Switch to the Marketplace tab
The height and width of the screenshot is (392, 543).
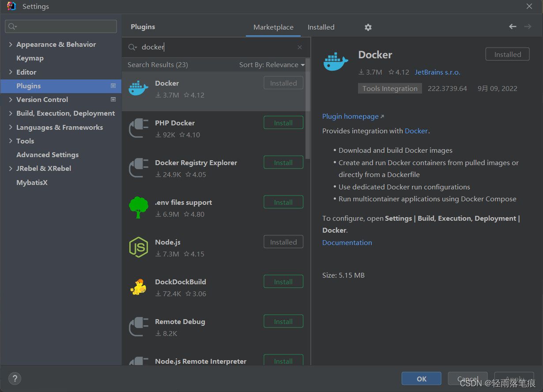pyautogui.click(x=273, y=27)
